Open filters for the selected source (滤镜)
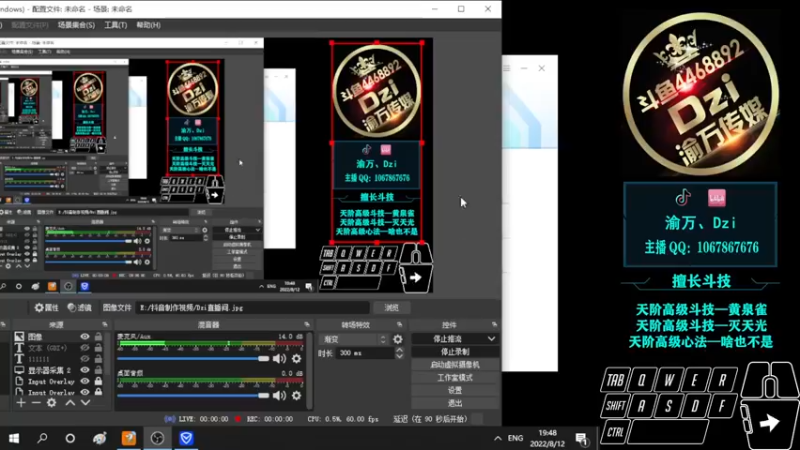 click(x=80, y=308)
